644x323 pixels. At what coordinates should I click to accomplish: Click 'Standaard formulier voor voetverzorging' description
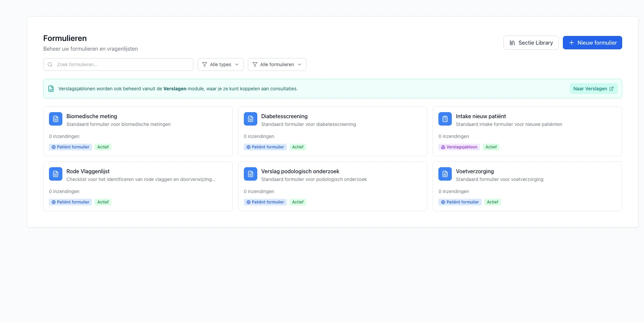(499, 179)
